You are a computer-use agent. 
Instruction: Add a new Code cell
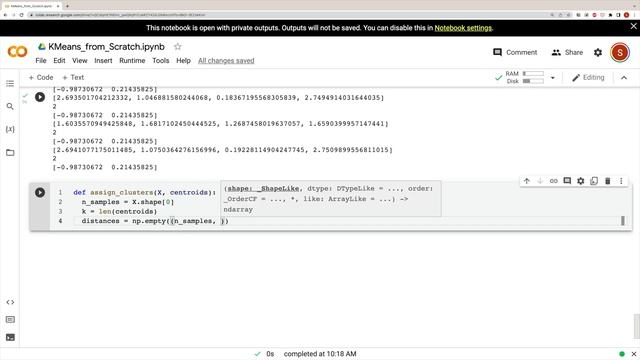(x=41, y=77)
